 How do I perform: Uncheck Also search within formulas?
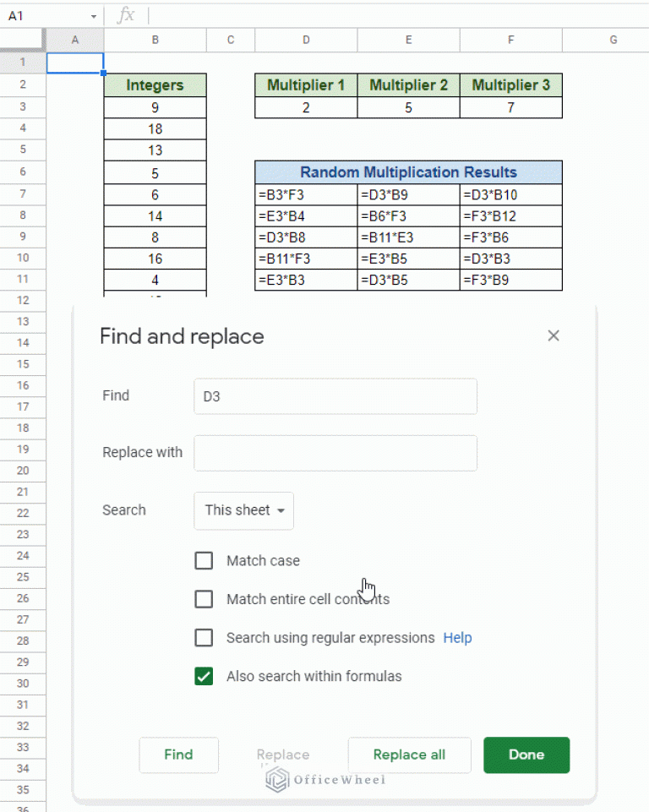pyautogui.click(x=204, y=676)
